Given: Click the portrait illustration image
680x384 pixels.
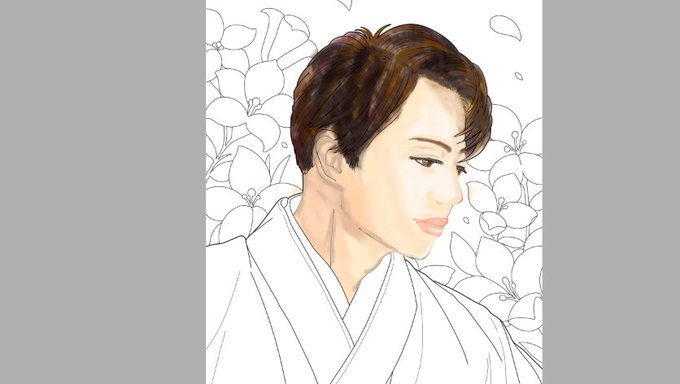Looking at the screenshot, I should tap(374, 192).
